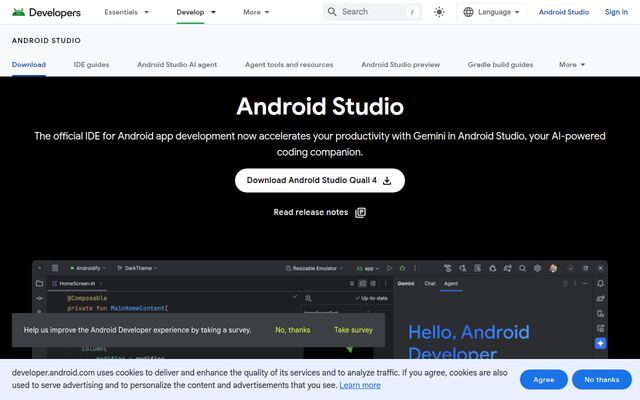
Task: Click Sign in
Action: point(616,12)
